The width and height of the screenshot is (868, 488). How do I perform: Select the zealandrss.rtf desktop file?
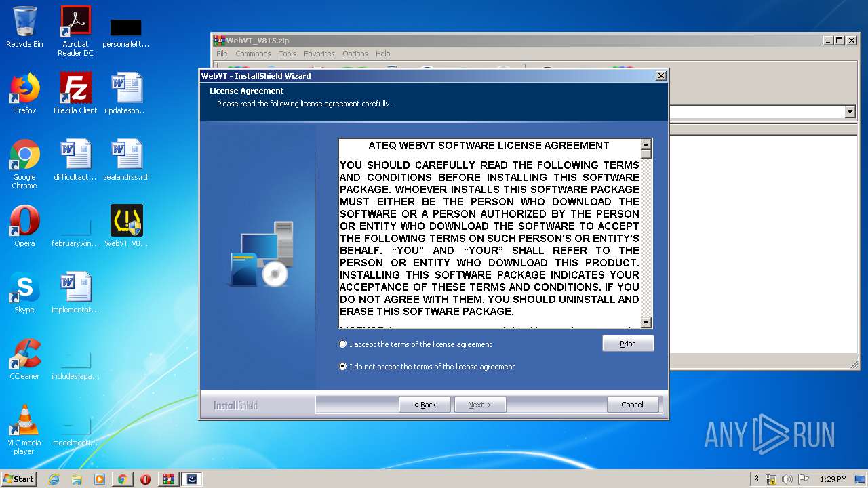[x=126, y=160]
